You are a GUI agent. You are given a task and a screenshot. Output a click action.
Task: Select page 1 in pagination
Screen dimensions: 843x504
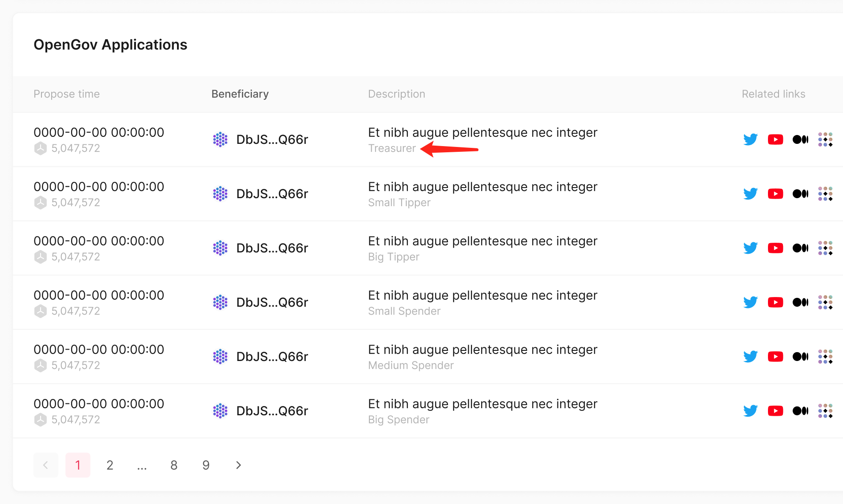point(78,465)
